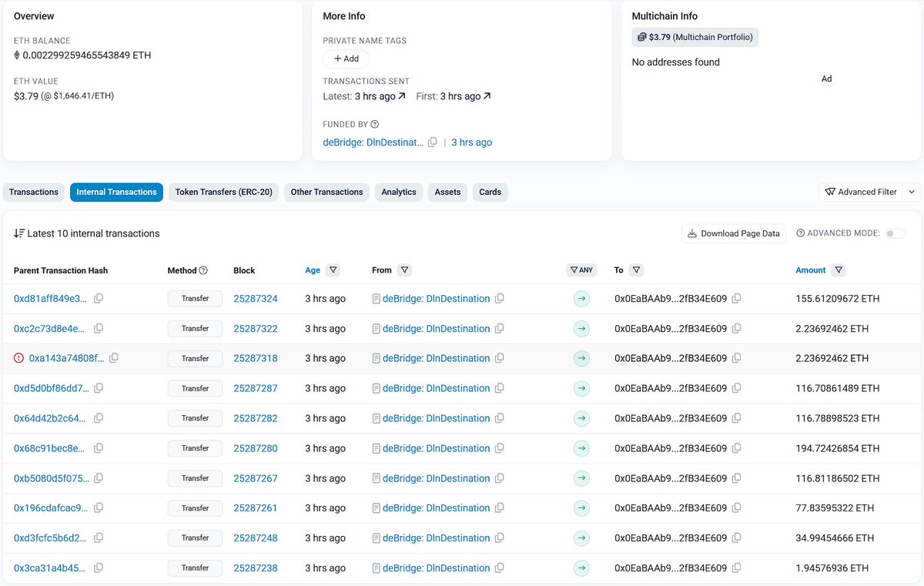Click the Funded By info icon
Screen dimensions: 924x586
375,124
